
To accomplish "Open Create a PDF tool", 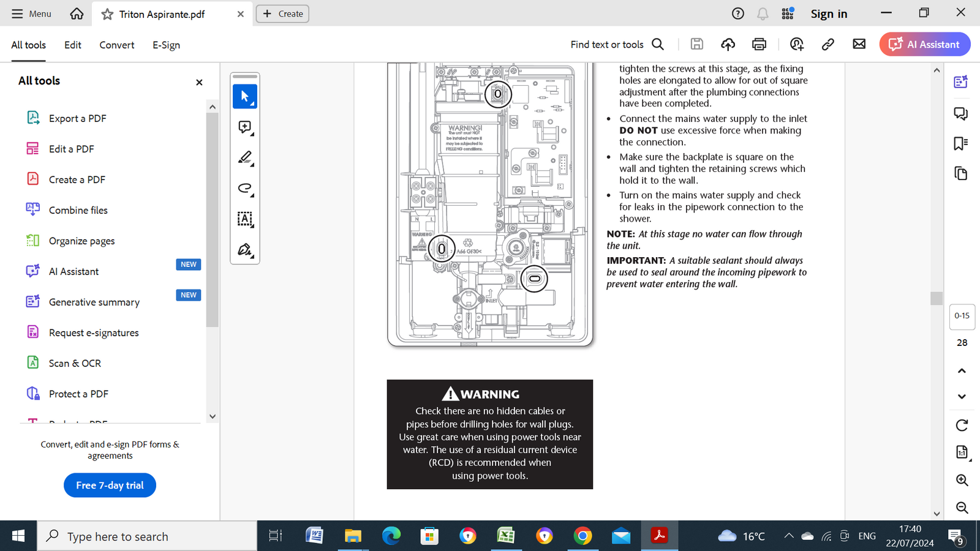I will (77, 179).
